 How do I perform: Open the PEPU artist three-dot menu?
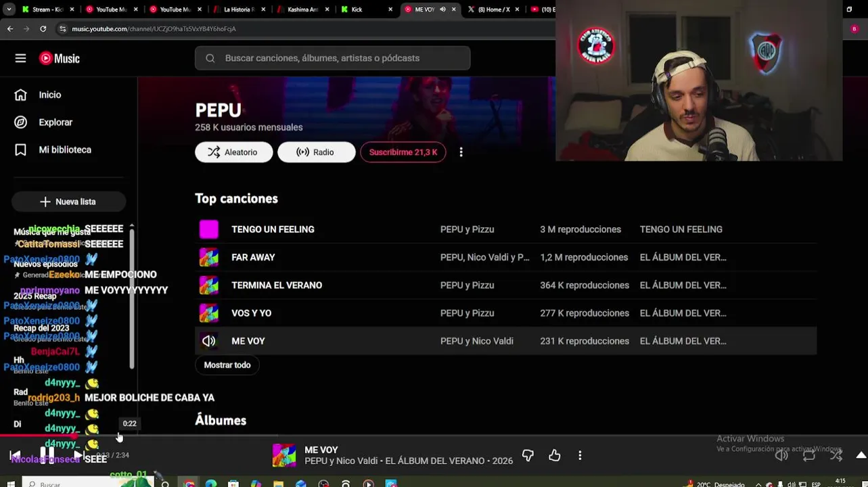click(x=461, y=152)
